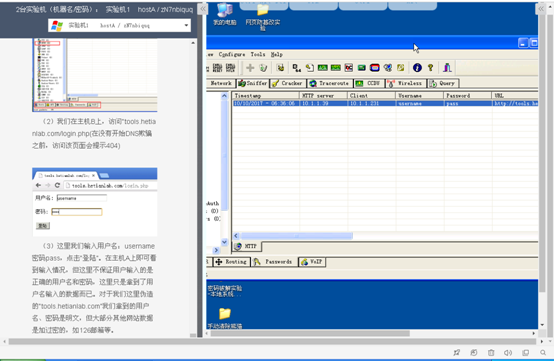Click the dark green hash calculator icon
This screenshot has width=554, height=361.
[361, 67]
